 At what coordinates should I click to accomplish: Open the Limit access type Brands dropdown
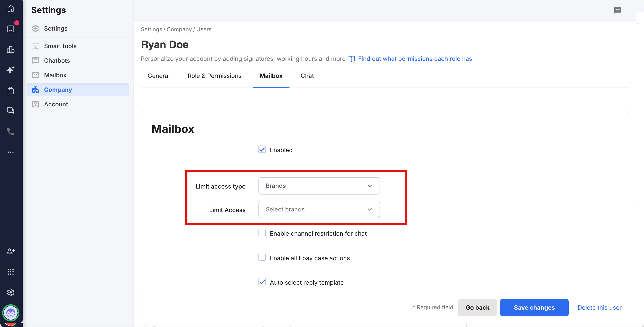tap(319, 186)
